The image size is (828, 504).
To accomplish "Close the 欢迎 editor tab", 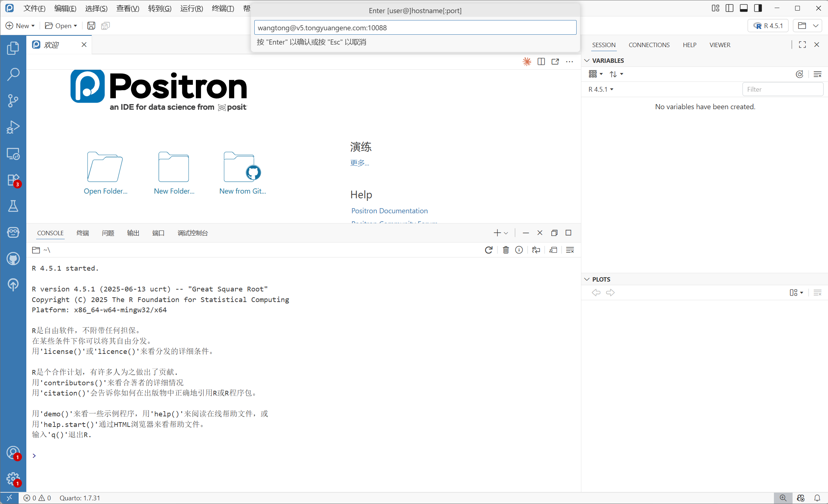I will tap(84, 45).
